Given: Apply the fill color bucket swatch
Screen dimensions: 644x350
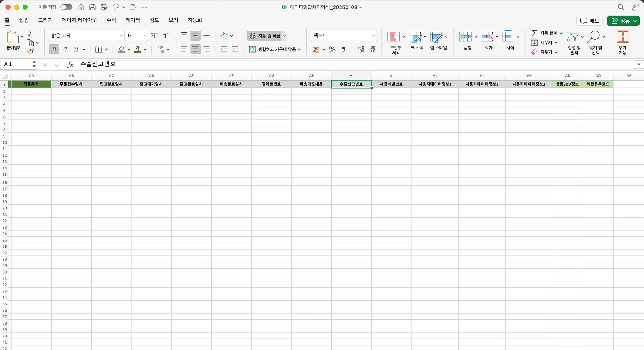Looking at the screenshot, I should click(x=121, y=49).
